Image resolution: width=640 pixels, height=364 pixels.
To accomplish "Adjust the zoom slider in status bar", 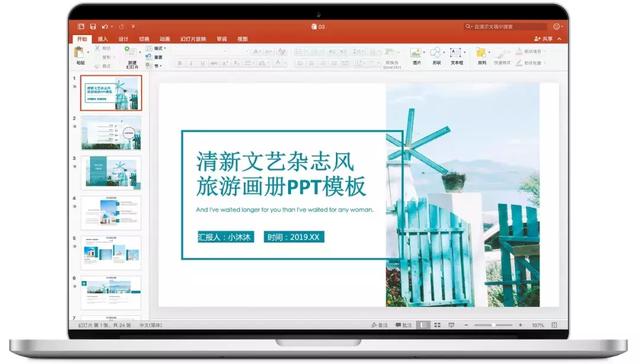I will pyautogui.click(x=493, y=325).
